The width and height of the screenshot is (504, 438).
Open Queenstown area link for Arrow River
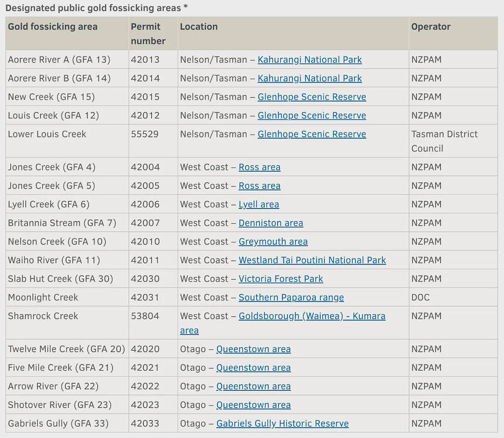[253, 387]
